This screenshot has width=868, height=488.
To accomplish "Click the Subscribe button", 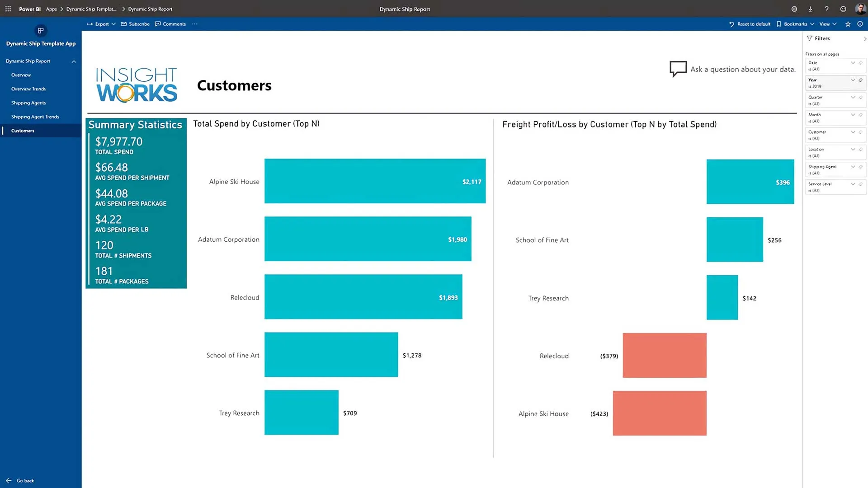I will 135,24.
